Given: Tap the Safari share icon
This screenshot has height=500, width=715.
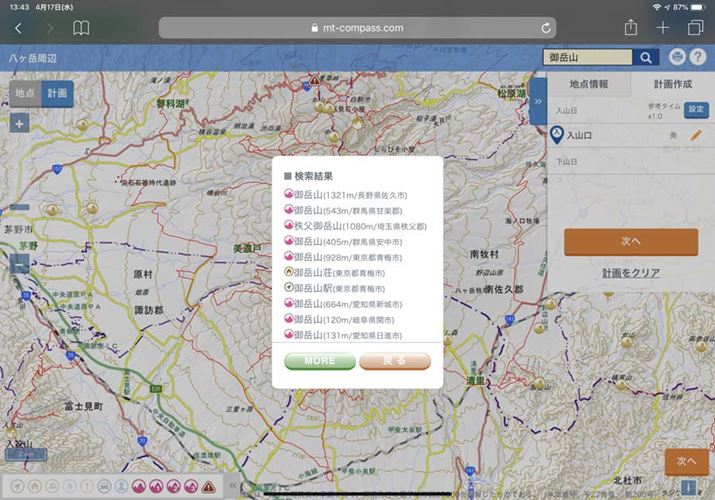Looking at the screenshot, I should pos(631,28).
